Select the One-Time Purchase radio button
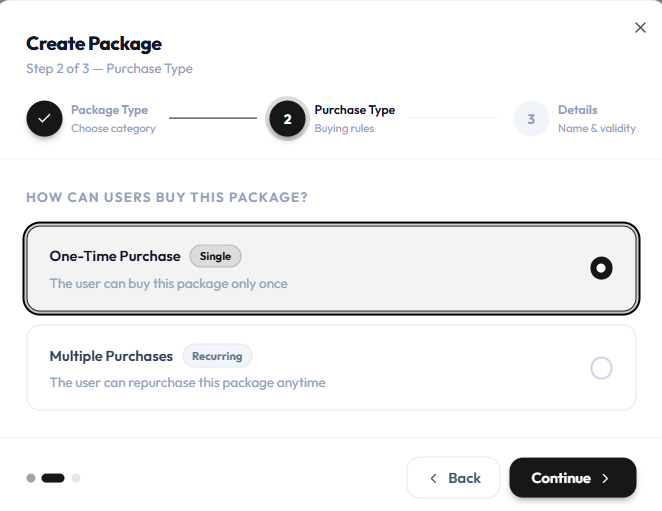Image resolution: width=662 pixels, height=511 pixels. [x=601, y=268]
